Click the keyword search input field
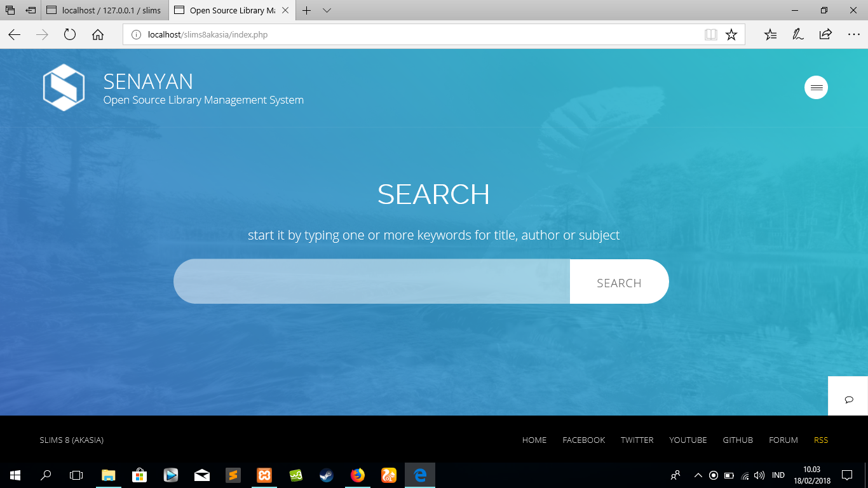Viewport: 868px width, 488px height. pos(372,281)
